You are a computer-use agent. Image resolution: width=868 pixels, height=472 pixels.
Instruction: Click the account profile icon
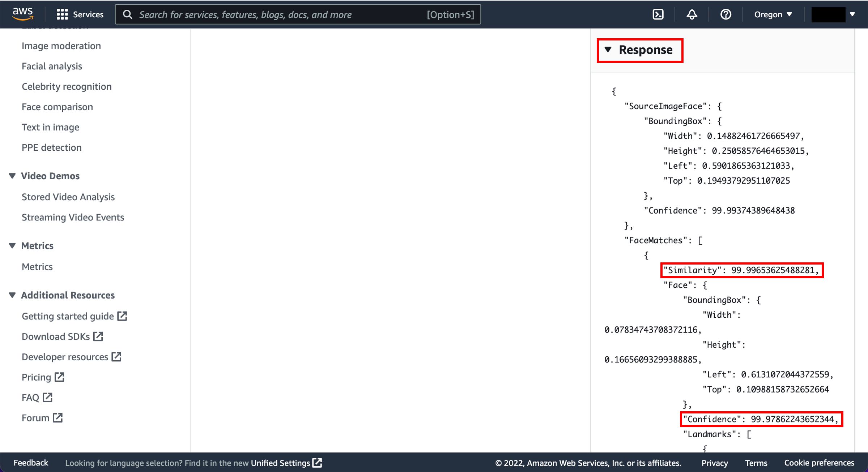coord(831,14)
